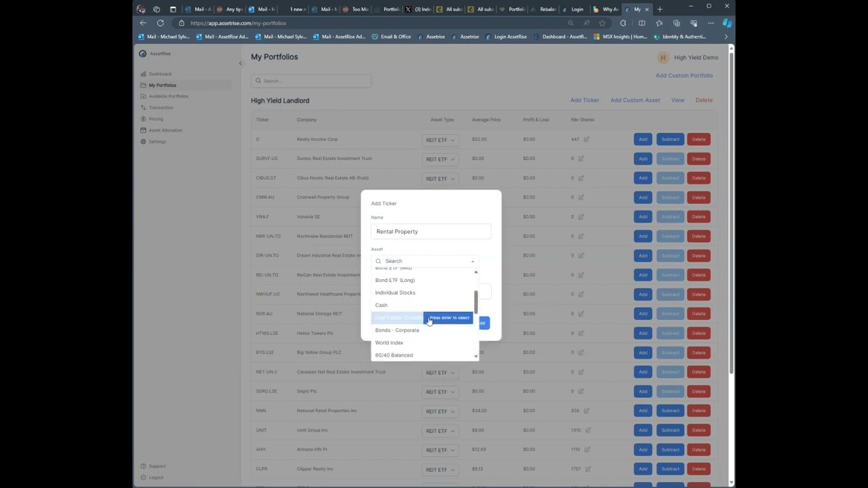Open Transaction page from sidebar

click(161, 108)
